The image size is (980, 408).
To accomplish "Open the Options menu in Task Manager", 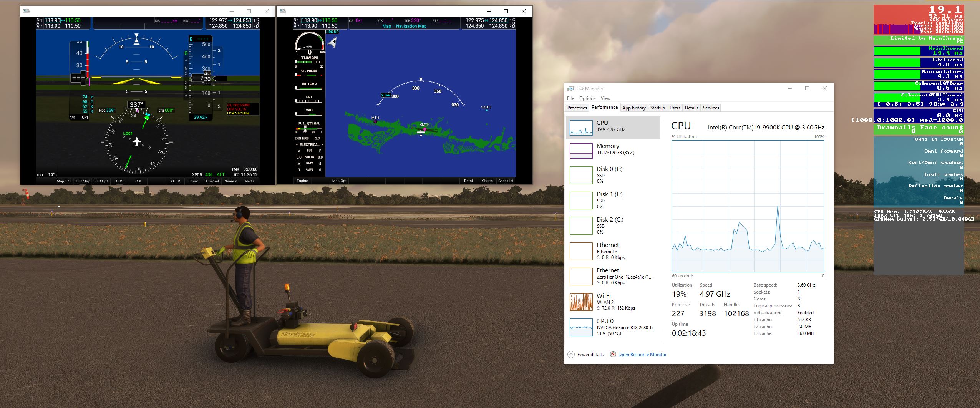I will click(x=587, y=98).
